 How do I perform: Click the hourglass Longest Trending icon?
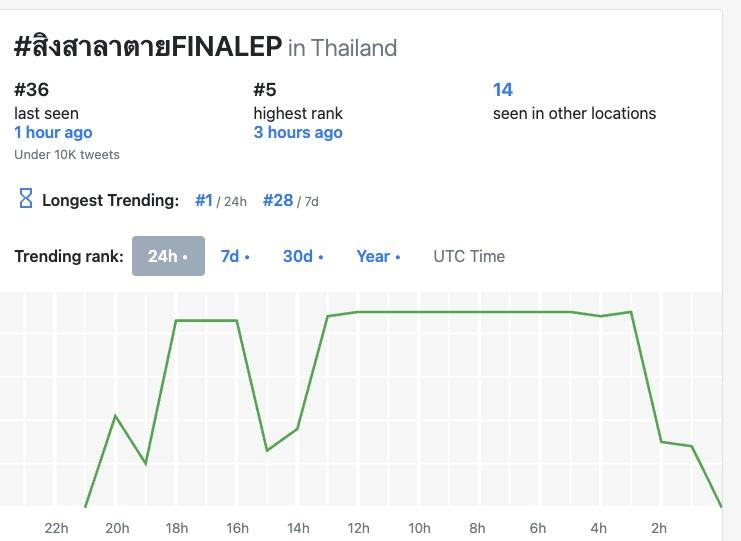coord(26,198)
